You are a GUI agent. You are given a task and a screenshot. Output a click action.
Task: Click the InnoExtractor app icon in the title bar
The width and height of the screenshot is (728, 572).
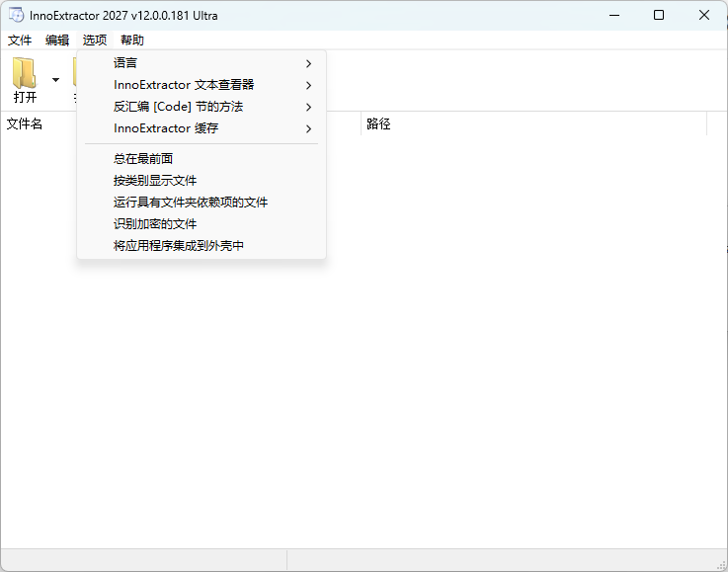[x=16, y=15]
